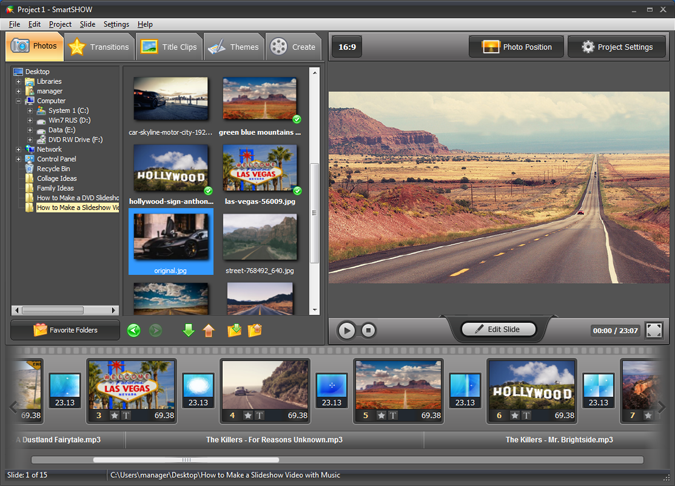Viewport: 675px width, 486px height.
Task: Click the T text icon on slide 5
Action: click(x=393, y=415)
